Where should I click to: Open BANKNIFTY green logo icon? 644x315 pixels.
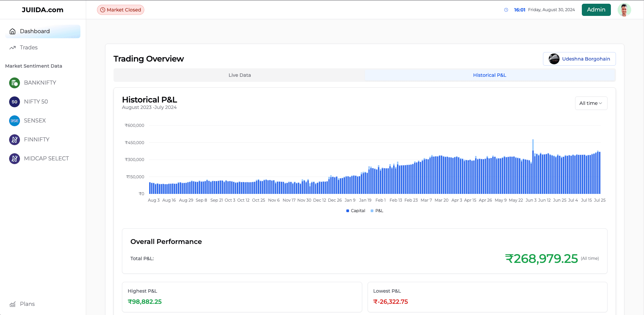[x=15, y=83]
